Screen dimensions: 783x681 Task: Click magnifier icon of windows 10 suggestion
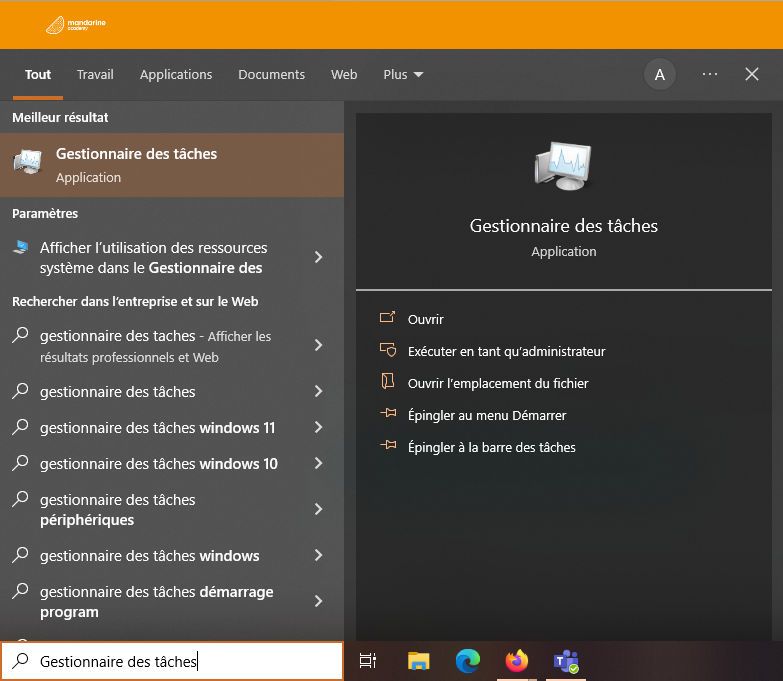(20, 463)
